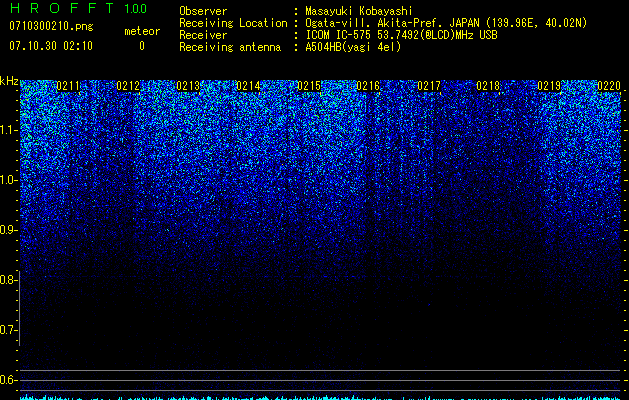Click the 0.9 frequency axis label

pyautogui.click(x=8, y=230)
